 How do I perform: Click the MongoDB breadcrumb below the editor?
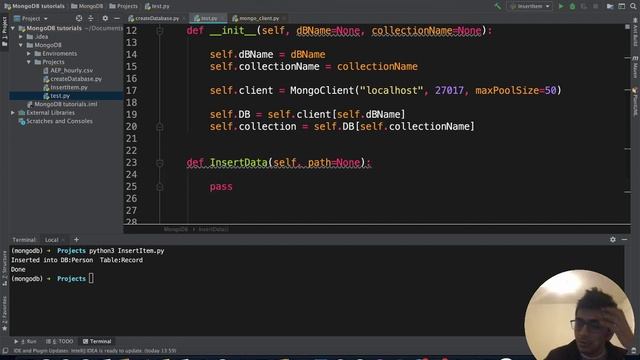click(x=176, y=229)
